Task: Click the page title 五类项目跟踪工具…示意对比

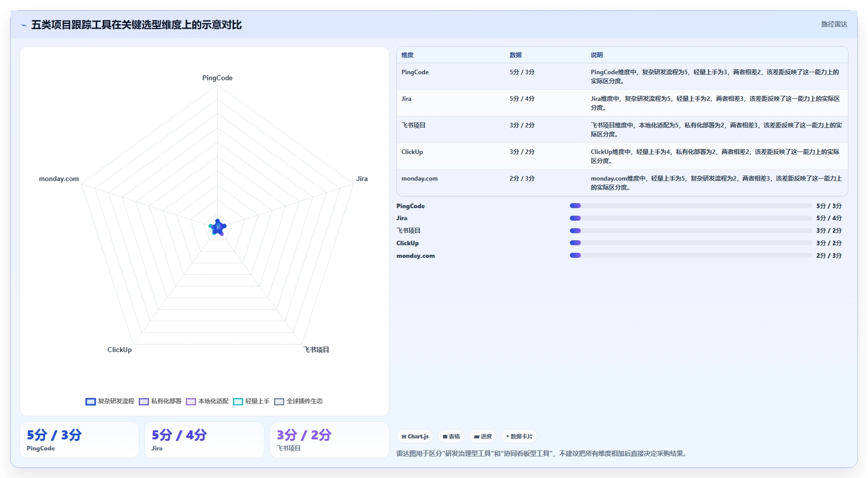Action: [136, 25]
